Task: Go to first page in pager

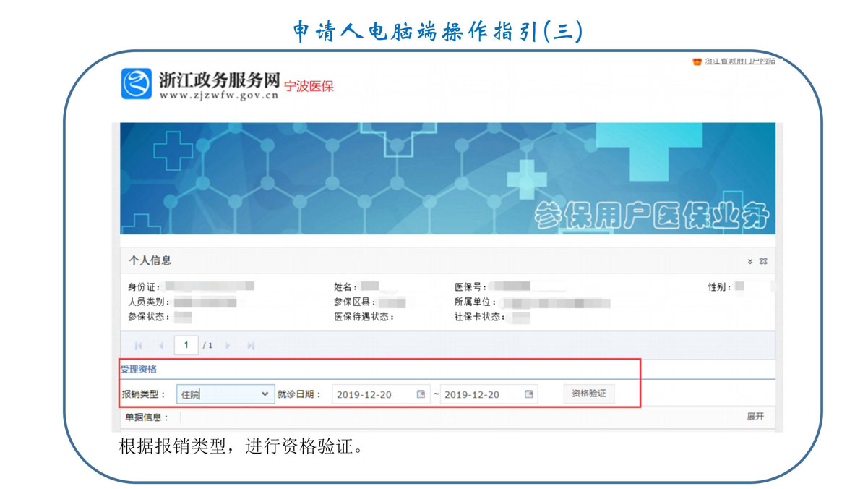Action: [138, 346]
